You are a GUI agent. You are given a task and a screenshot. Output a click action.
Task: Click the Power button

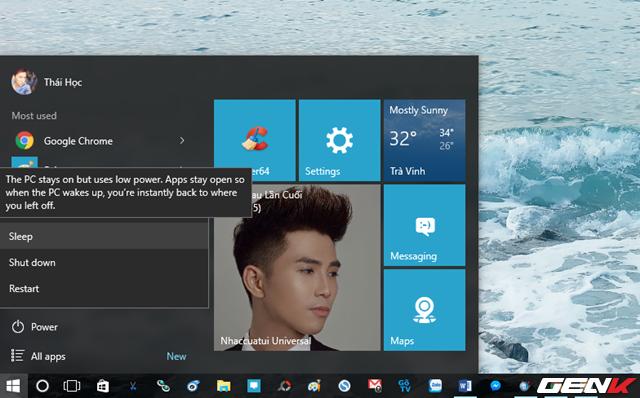(35, 327)
